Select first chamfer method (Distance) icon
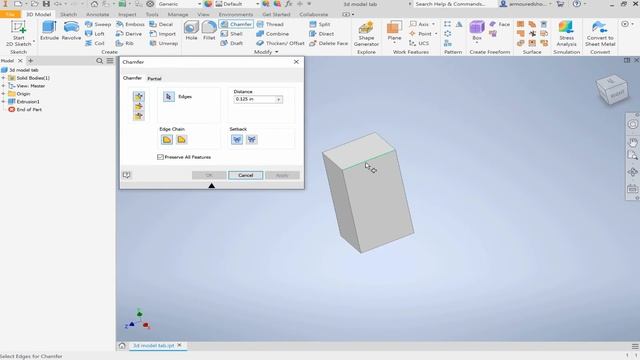This screenshot has width=640, height=360. (x=139, y=97)
